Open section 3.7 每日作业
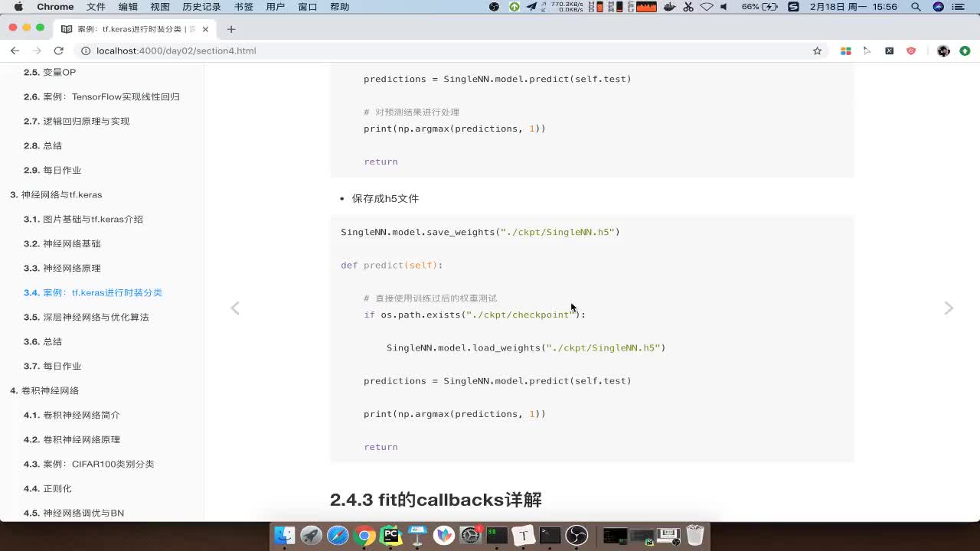This screenshot has height=551, width=980. pos(52,366)
